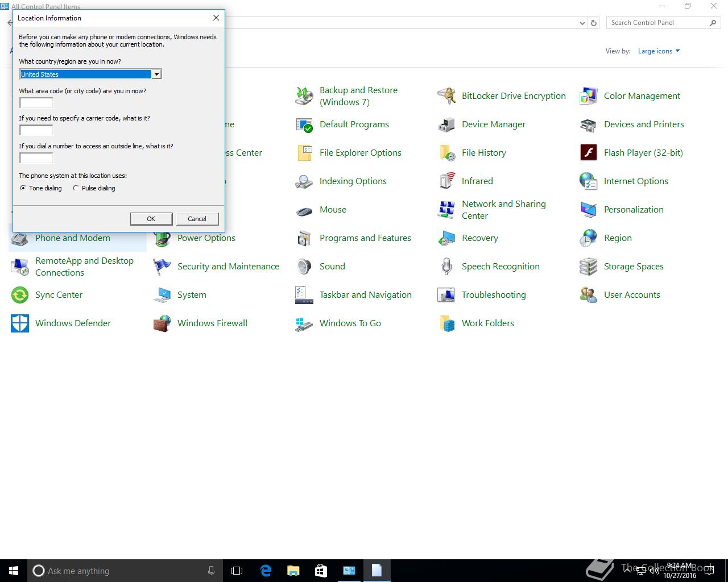Screen dimensions: 728x582
Task: Open the Flash Player (32-bit) icon
Action: (x=589, y=153)
